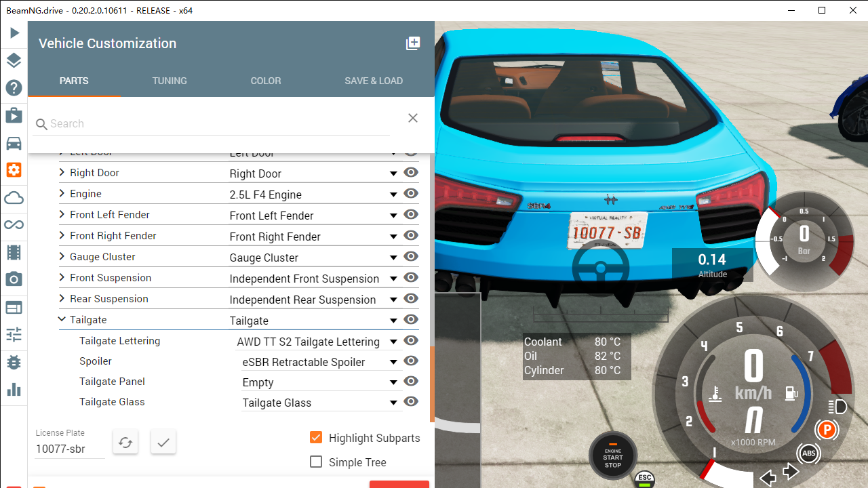Toggle Gauge Cluster visibility eye
The image size is (868, 488).
410,257
